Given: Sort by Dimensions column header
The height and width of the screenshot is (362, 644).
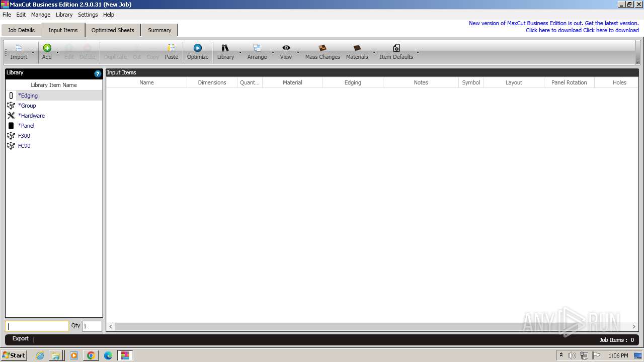Looking at the screenshot, I should pos(212,82).
